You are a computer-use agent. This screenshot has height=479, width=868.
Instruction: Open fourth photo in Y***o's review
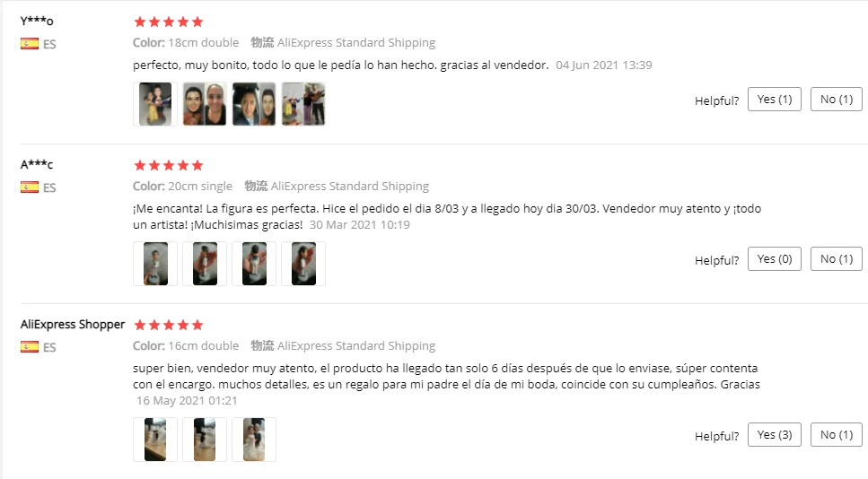click(x=303, y=104)
